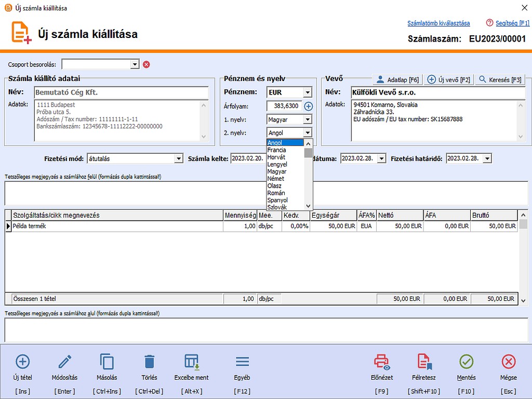Screen dimensions: 532x399
Task: Open invoice Előnézet print preview
Action: [382, 362]
